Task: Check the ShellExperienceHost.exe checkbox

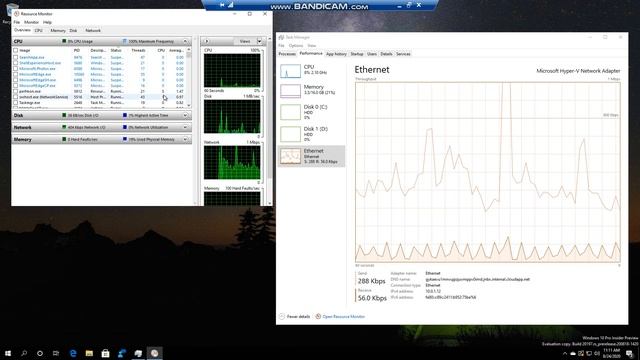Action: click(x=16, y=63)
